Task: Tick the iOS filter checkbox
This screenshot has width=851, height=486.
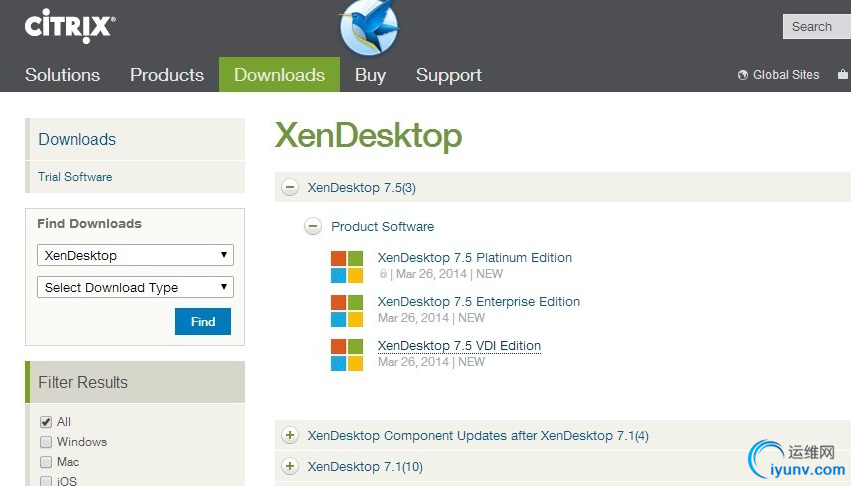Action: click(x=46, y=481)
